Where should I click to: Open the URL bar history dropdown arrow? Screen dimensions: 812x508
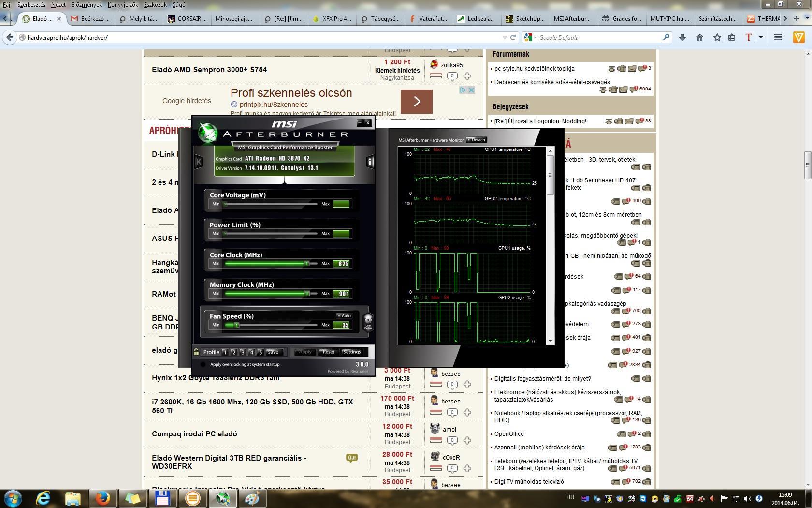point(505,37)
